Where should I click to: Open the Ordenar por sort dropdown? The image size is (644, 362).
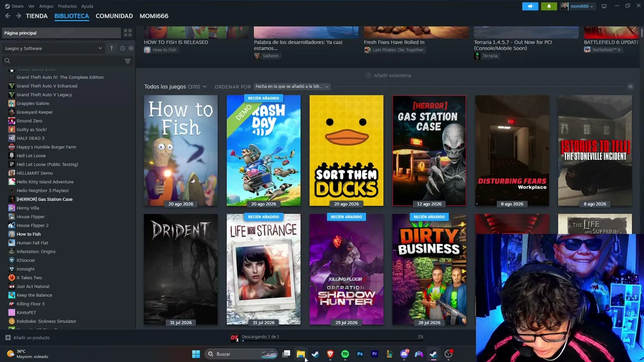pyautogui.click(x=292, y=86)
